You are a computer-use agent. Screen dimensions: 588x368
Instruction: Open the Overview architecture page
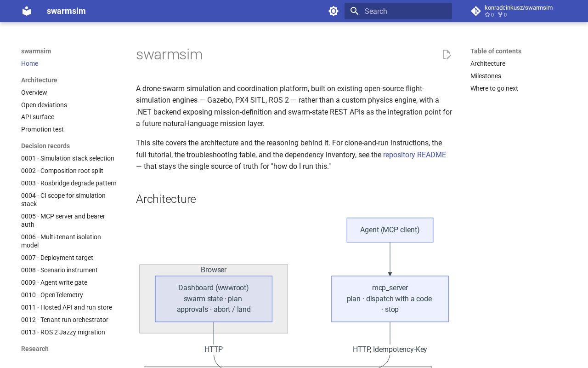point(34,92)
